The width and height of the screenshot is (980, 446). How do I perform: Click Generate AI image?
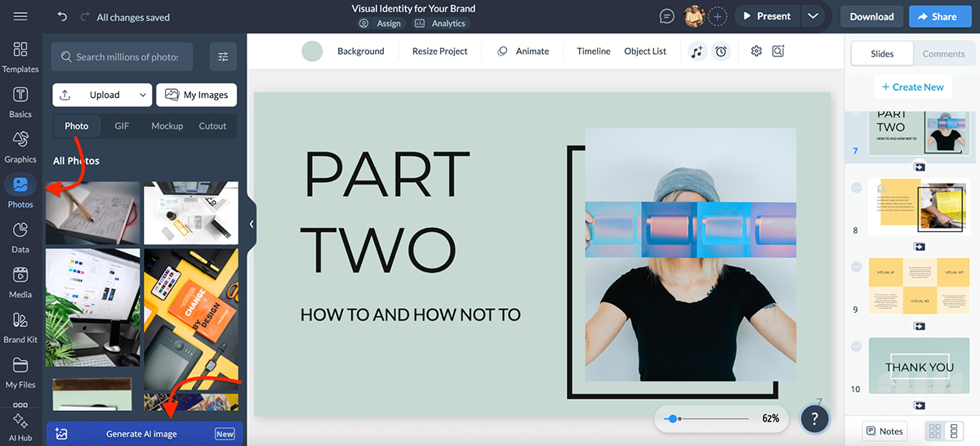[145, 434]
